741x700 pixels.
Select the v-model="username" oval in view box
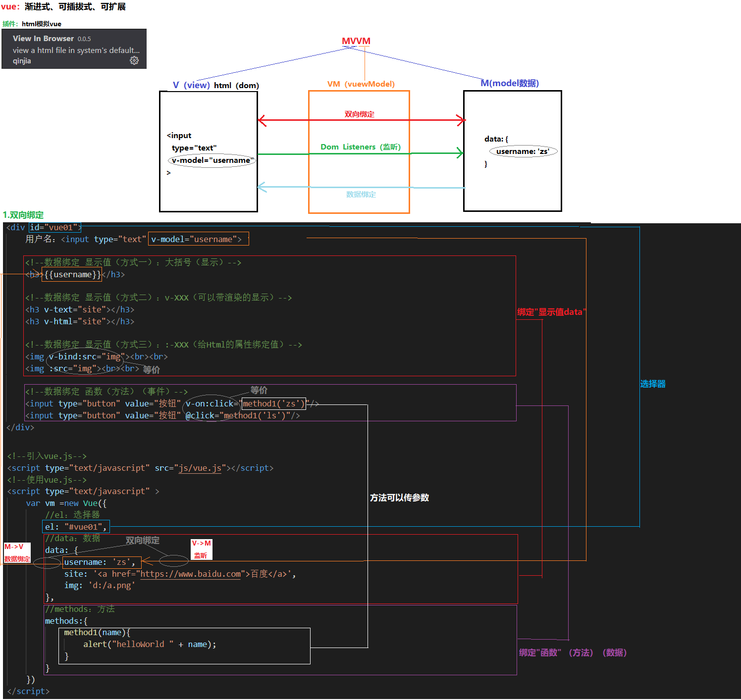(212, 160)
